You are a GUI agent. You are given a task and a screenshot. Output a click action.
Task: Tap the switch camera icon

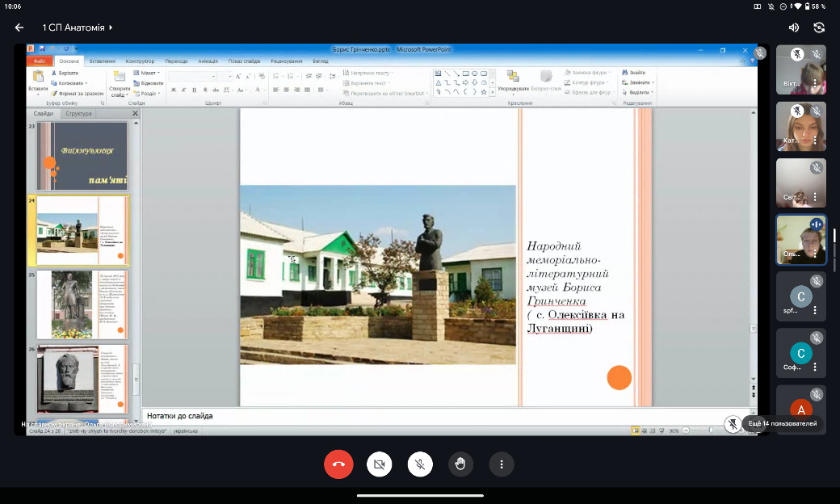820,27
